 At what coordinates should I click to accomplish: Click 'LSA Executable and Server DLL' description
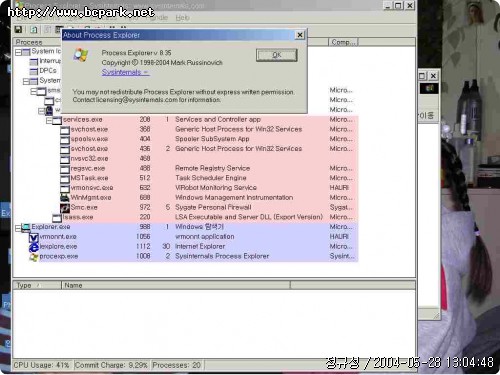click(249, 217)
